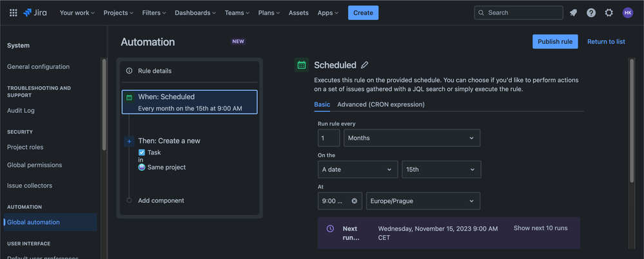Expand the Projects menu
Screen dimensions: 644x259
[x=118, y=13]
